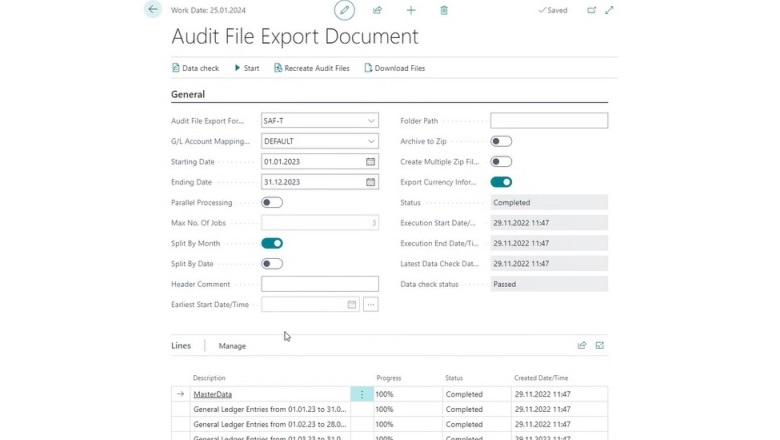The height and width of the screenshot is (440, 780).
Task: Click the pencil edit icon
Action: pyautogui.click(x=344, y=10)
